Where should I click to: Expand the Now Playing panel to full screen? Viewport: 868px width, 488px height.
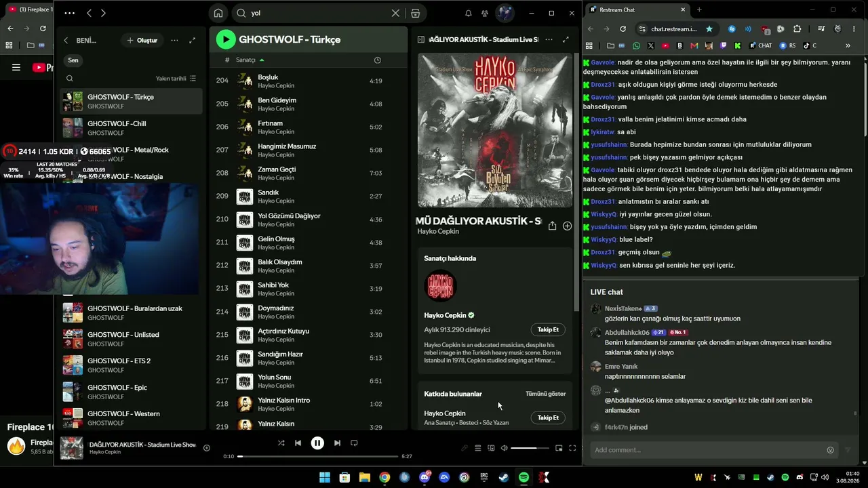566,39
